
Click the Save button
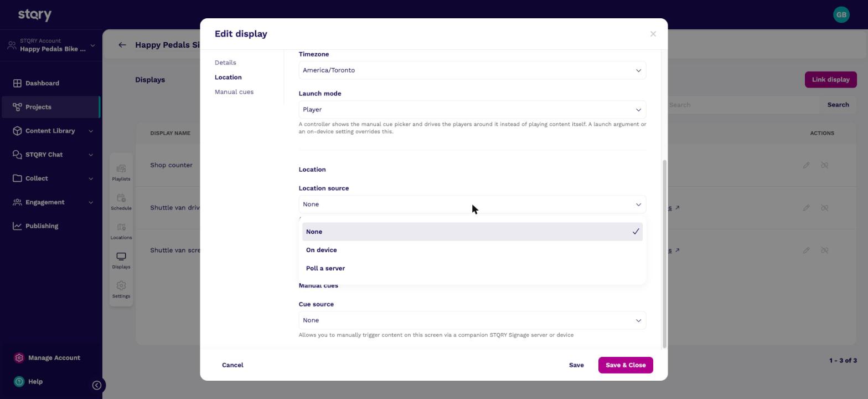576,365
